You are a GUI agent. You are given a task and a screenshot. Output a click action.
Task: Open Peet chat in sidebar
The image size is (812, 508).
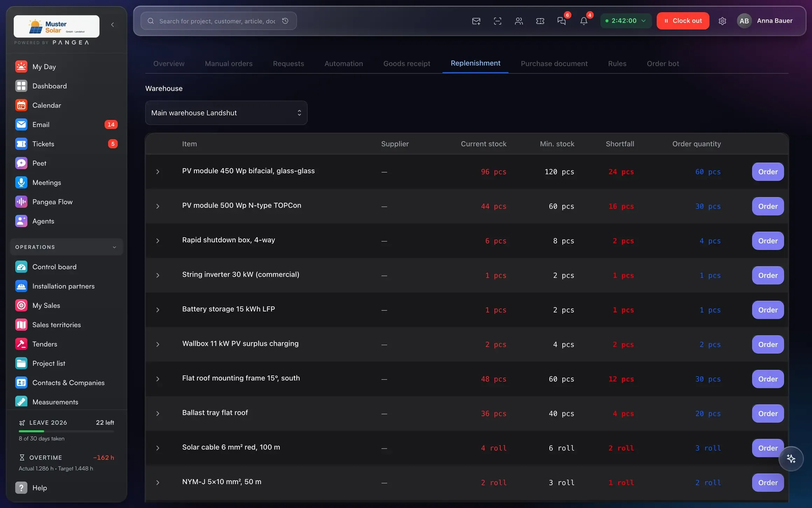point(66,163)
